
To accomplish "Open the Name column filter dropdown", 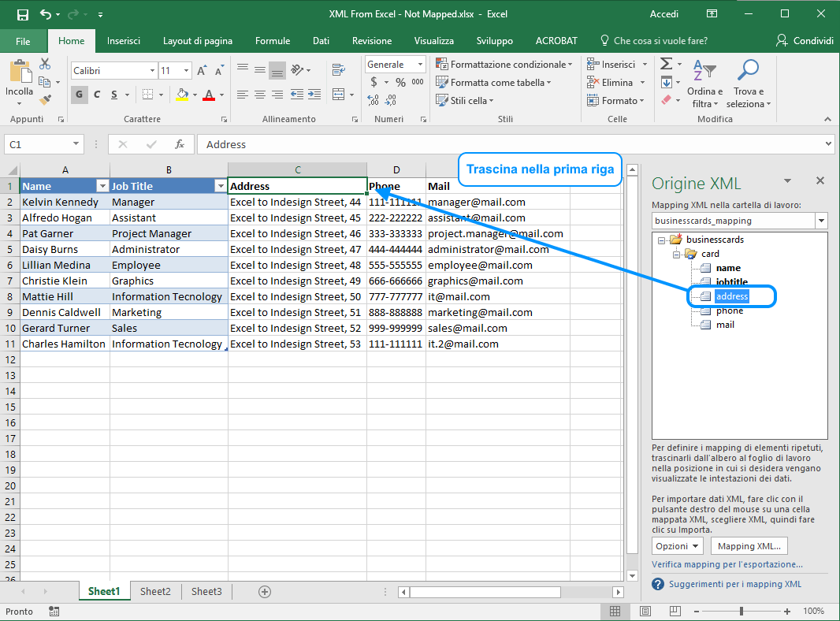I will click(103, 186).
